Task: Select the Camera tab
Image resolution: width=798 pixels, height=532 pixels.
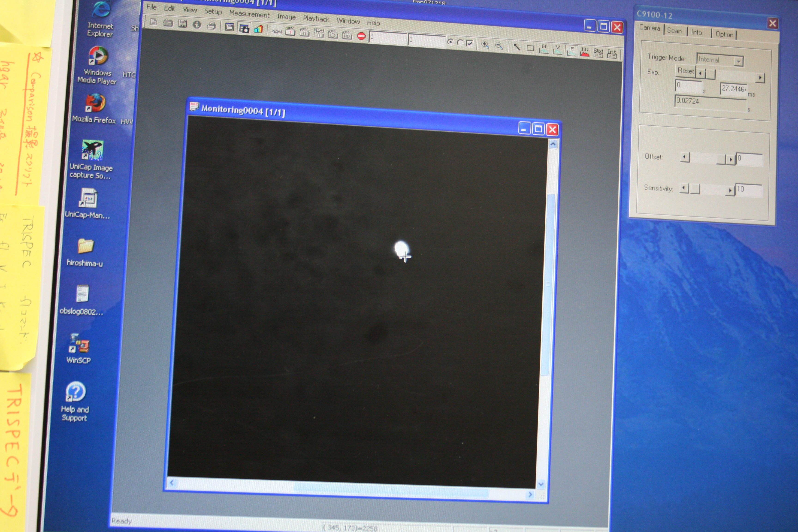Action: coord(649,28)
